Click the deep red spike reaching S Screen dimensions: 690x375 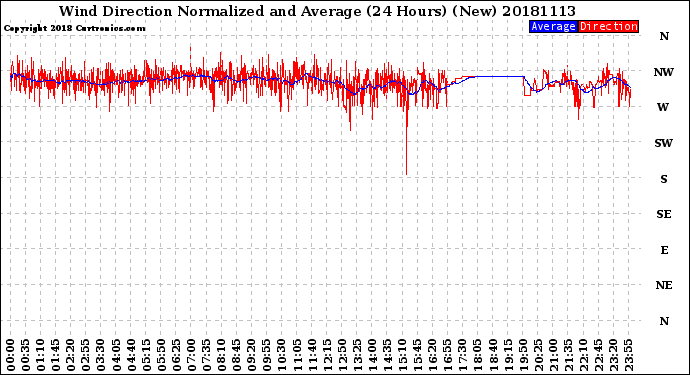click(407, 141)
